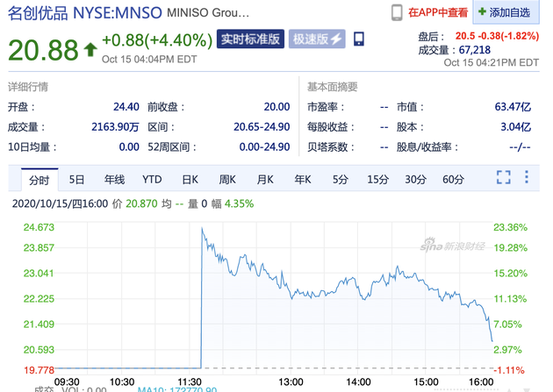Switch to the 5日 chart tab
This screenshot has width=553, height=392.
pos(77,180)
